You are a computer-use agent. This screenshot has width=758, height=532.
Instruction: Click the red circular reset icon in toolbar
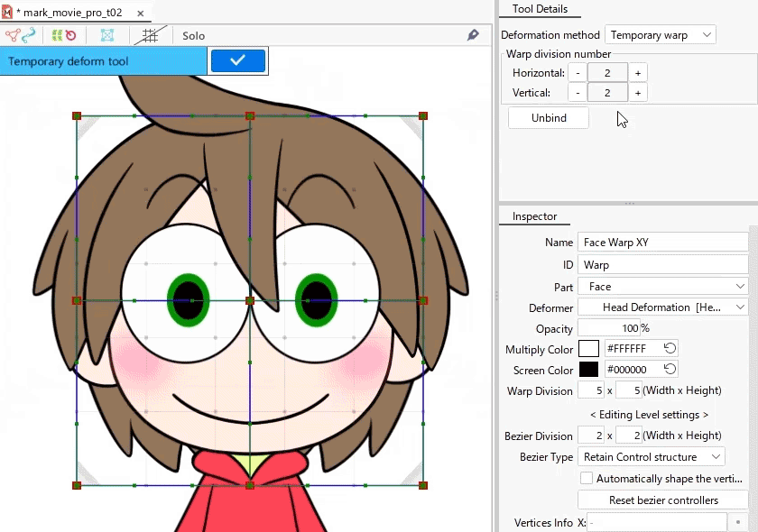(x=70, y=35)
